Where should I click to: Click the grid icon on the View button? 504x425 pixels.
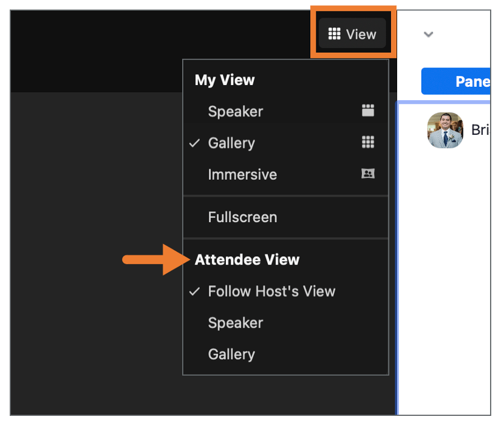click(334, 34)
